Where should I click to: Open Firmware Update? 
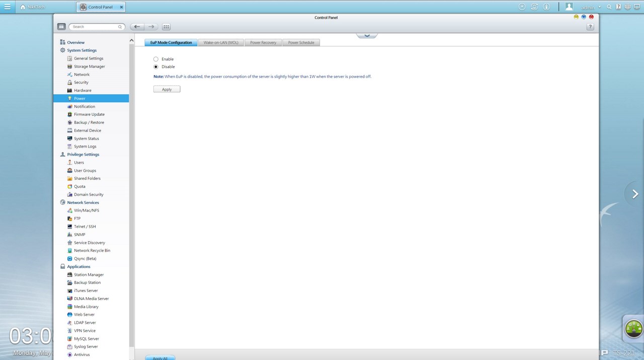coord(89,114)
